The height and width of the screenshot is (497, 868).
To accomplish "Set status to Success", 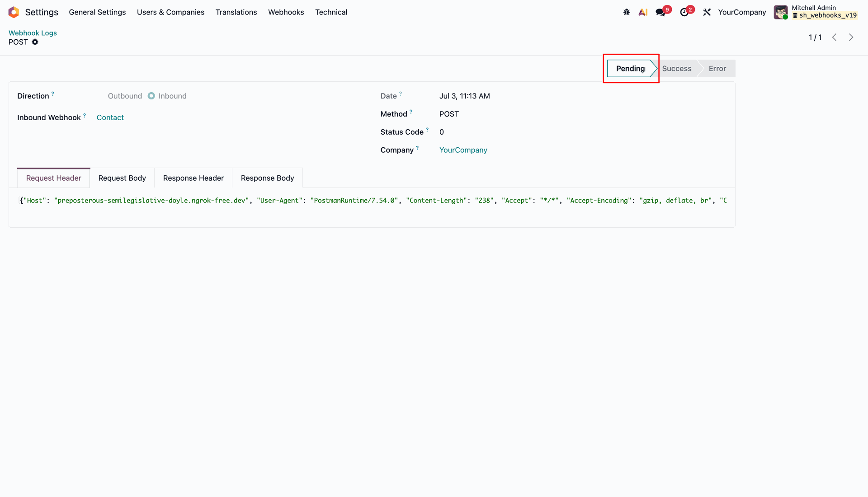I will coord(677,69).
